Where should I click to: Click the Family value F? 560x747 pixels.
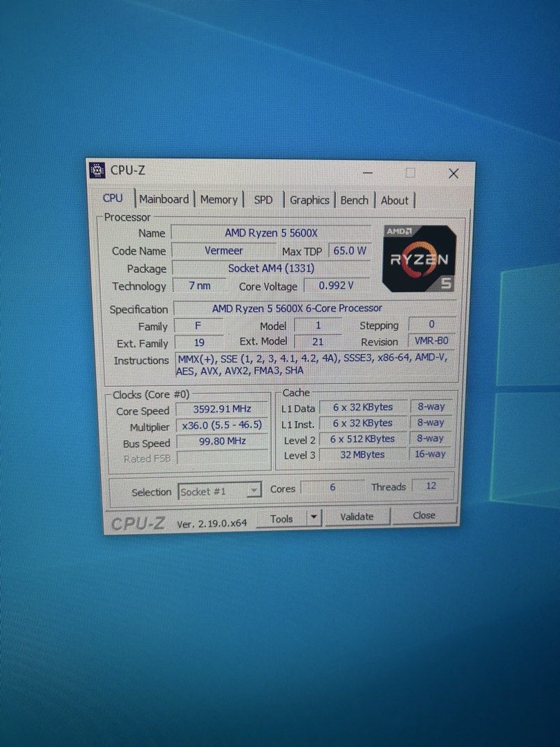pyautogui.click(x=198, y=325)
